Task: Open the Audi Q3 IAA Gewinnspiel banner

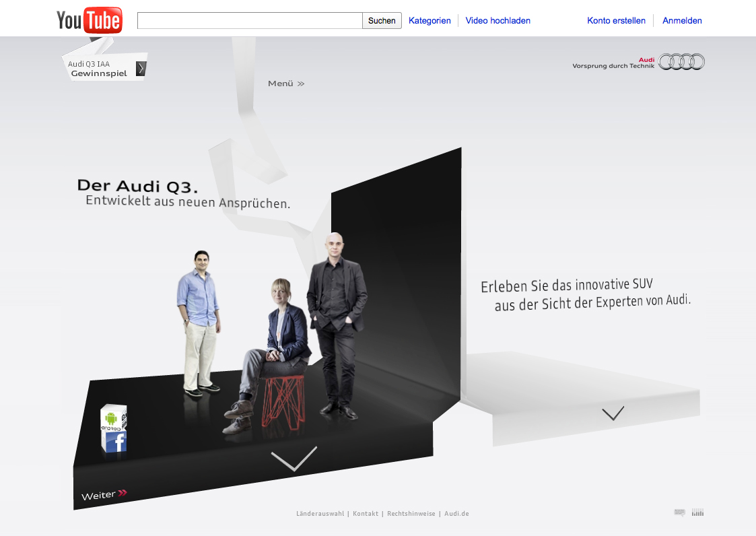Action: pos(105,67)
